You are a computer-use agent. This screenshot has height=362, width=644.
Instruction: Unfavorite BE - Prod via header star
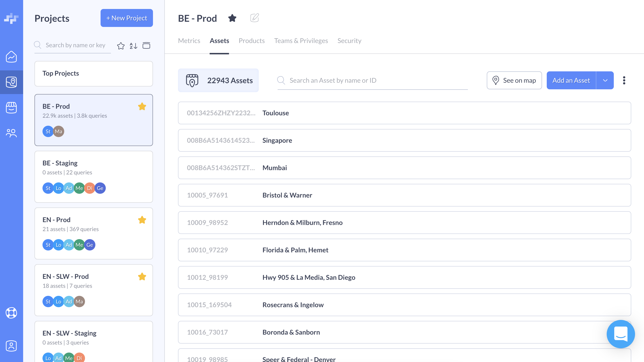(x=232, y=18)
